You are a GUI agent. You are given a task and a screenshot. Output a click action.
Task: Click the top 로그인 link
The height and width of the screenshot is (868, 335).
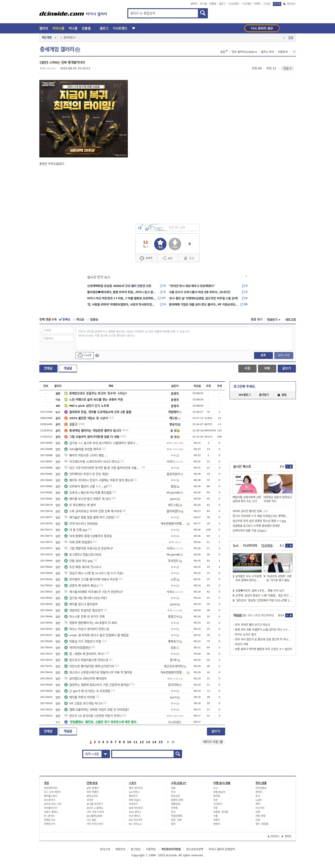277,4
